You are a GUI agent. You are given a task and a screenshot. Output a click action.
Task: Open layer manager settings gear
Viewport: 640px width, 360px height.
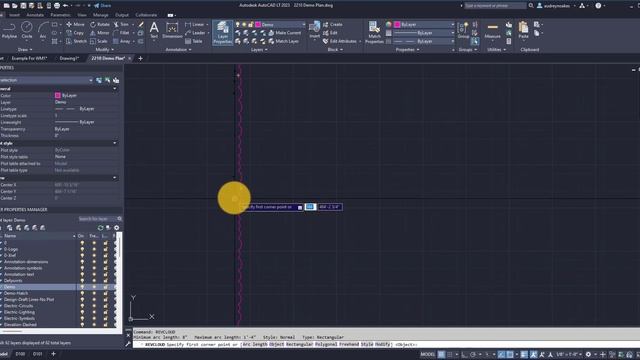coord(117,228)
